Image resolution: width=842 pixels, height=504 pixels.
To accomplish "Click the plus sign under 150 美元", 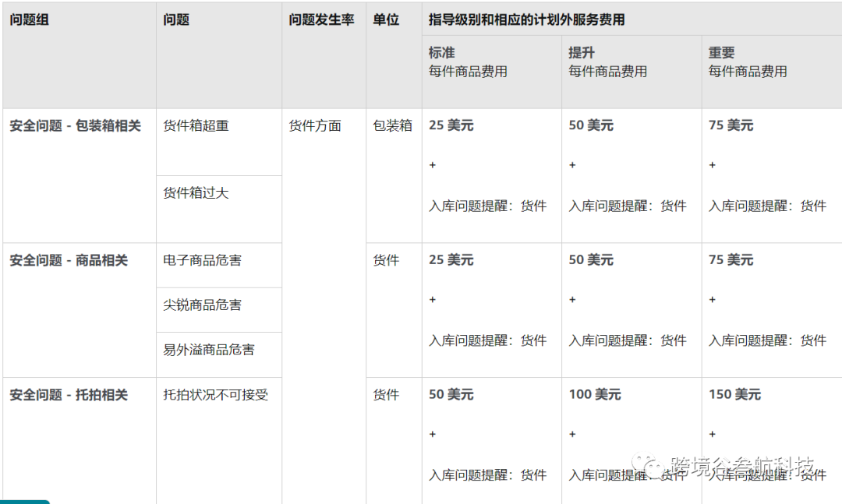I will 713,434.
